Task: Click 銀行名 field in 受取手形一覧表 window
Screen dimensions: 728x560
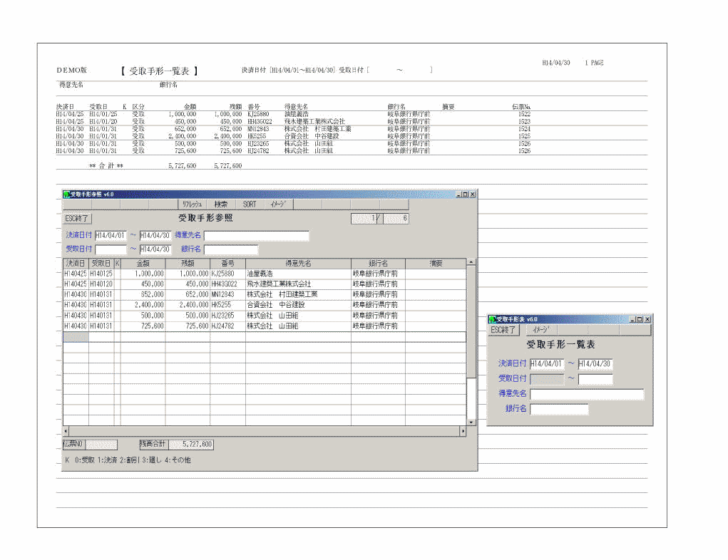Action: [x=559, y=409]
